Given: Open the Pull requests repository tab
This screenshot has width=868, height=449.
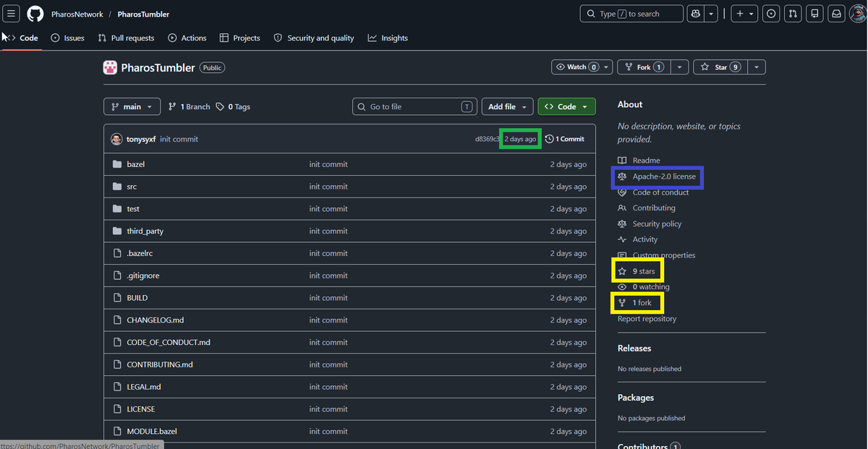Looking at the screenshot, I should point(126,38).
